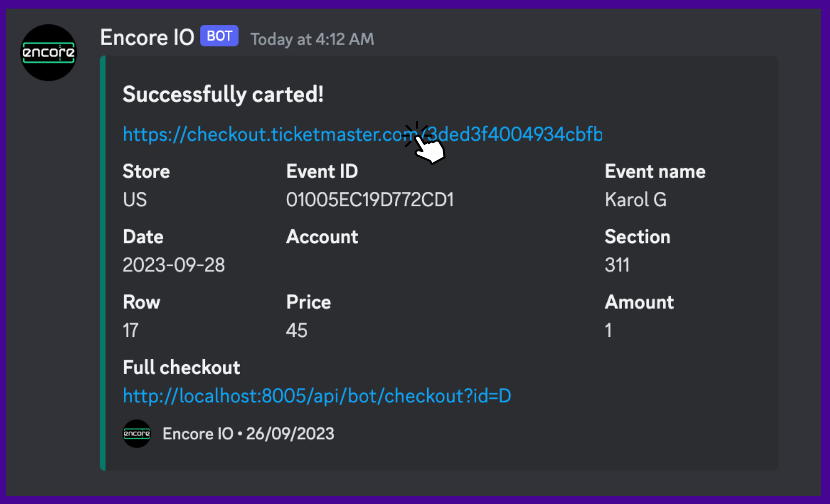Click the message timestamp 4:12 AM

312,39
